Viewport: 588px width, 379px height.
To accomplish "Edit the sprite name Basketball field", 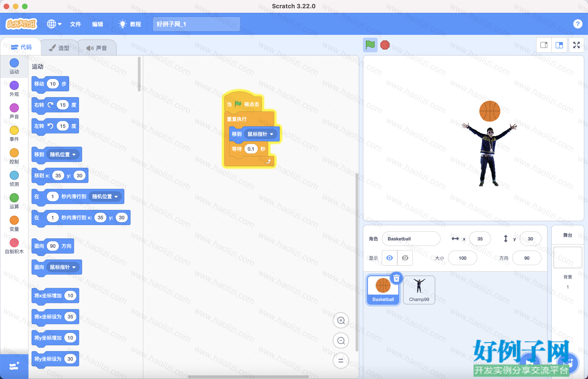I will pyautogui.click(x=411, y=239).
